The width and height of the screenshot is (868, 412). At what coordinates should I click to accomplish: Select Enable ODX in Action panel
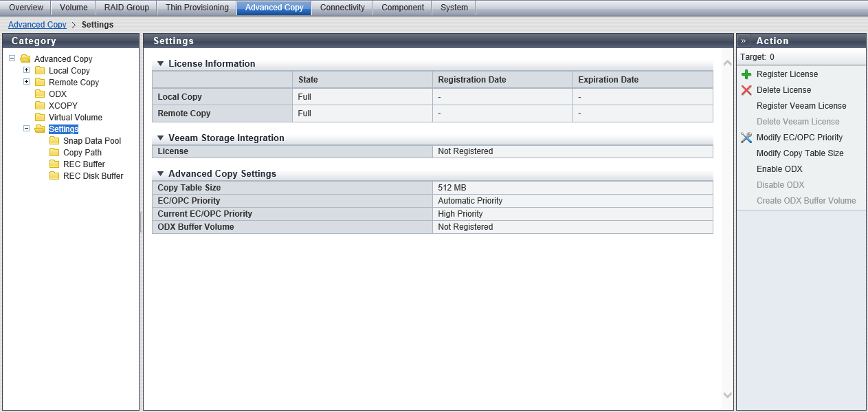pyautogui.click(x=779, y=169)
